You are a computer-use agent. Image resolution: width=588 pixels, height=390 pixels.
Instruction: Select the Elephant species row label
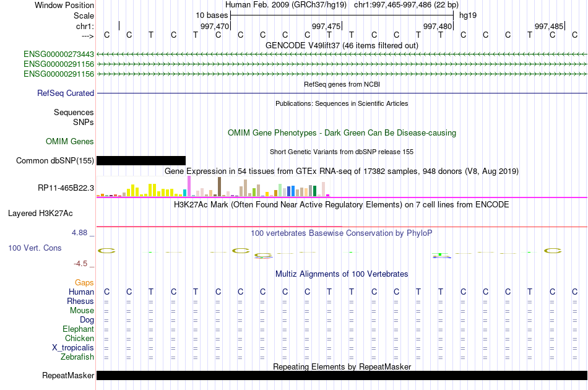tap(79, 329)
